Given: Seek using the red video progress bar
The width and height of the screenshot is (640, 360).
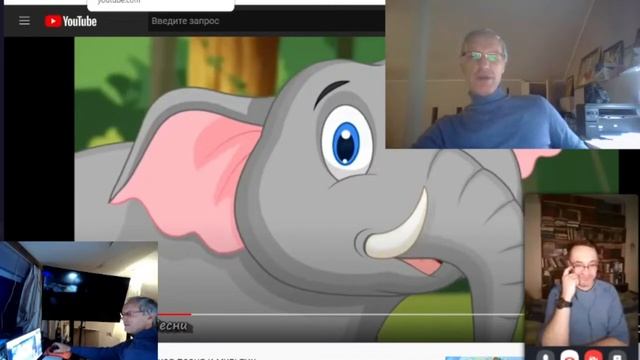Looking at the screenshot, I should coord(341,314).
